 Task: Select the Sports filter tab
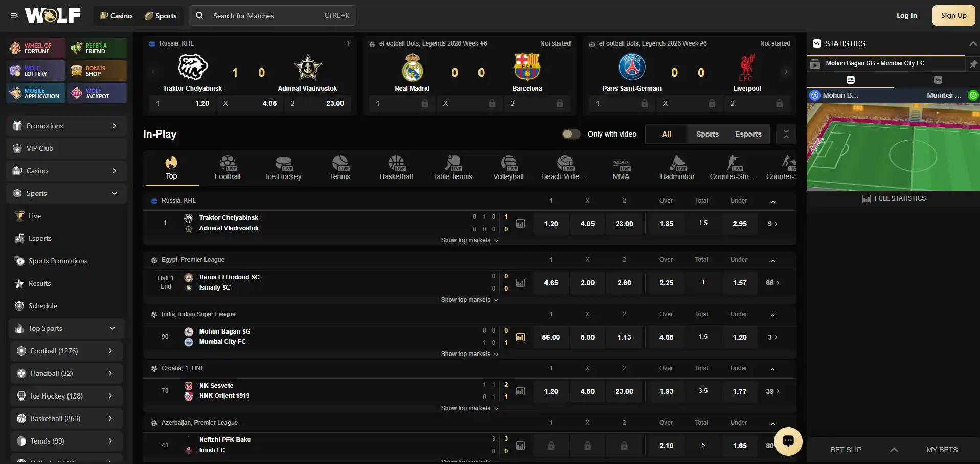708,134
